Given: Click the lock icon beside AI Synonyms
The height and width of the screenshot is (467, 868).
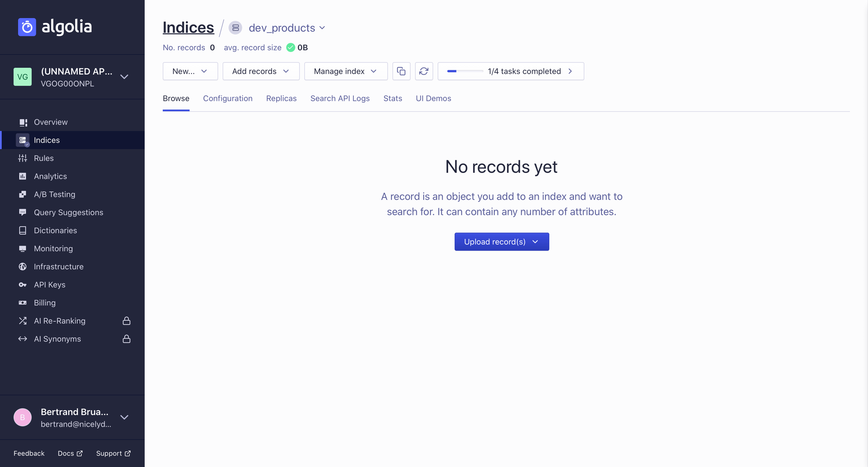Looking at the screenshot, I should click(127, 339).
